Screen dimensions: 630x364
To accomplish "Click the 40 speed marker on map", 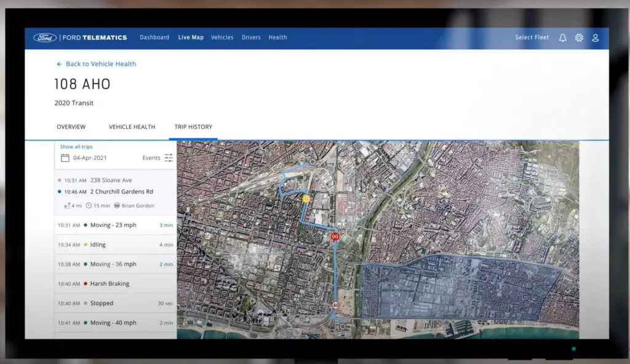I will pyautogui.click(x=336, y=306).
